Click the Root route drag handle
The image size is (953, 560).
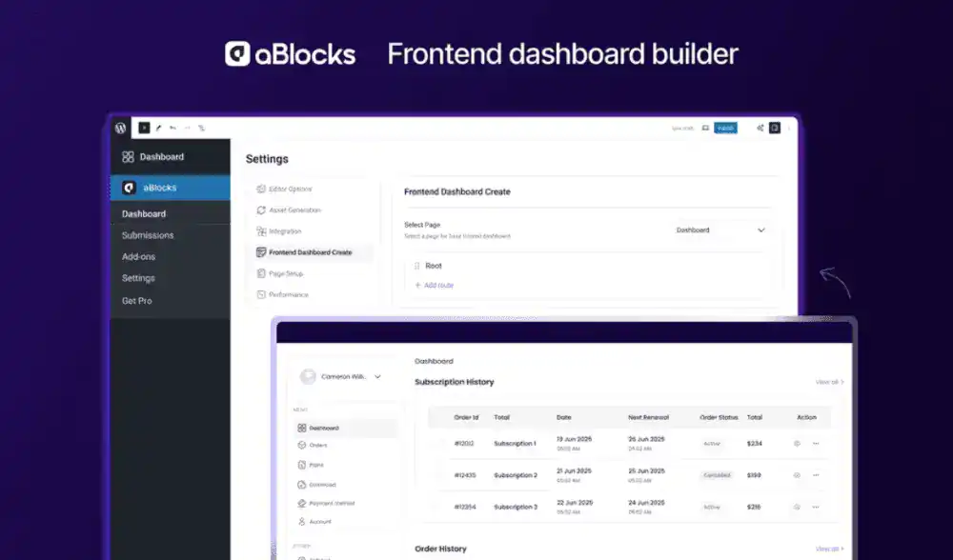[416, 267]
